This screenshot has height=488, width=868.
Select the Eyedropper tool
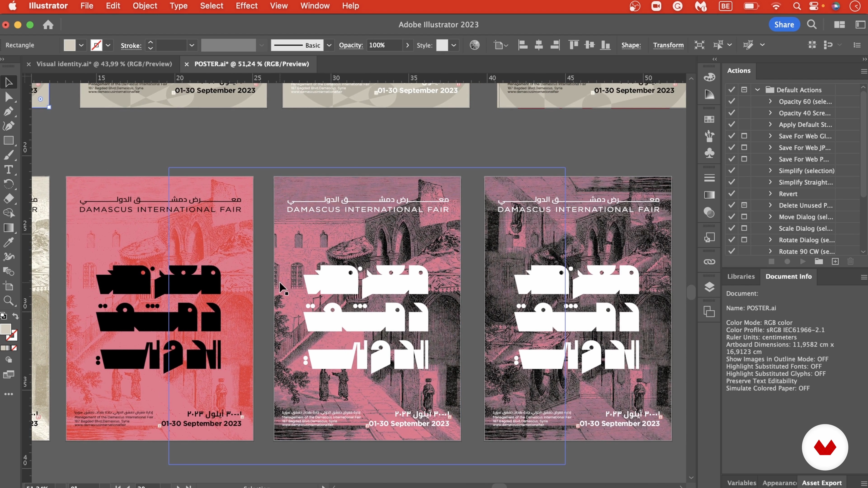(9, 242)
